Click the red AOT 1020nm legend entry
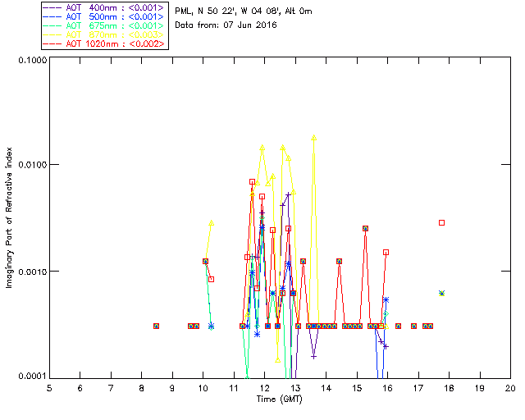The width and height of the screenshot is (525, 420). click(105, 43)
